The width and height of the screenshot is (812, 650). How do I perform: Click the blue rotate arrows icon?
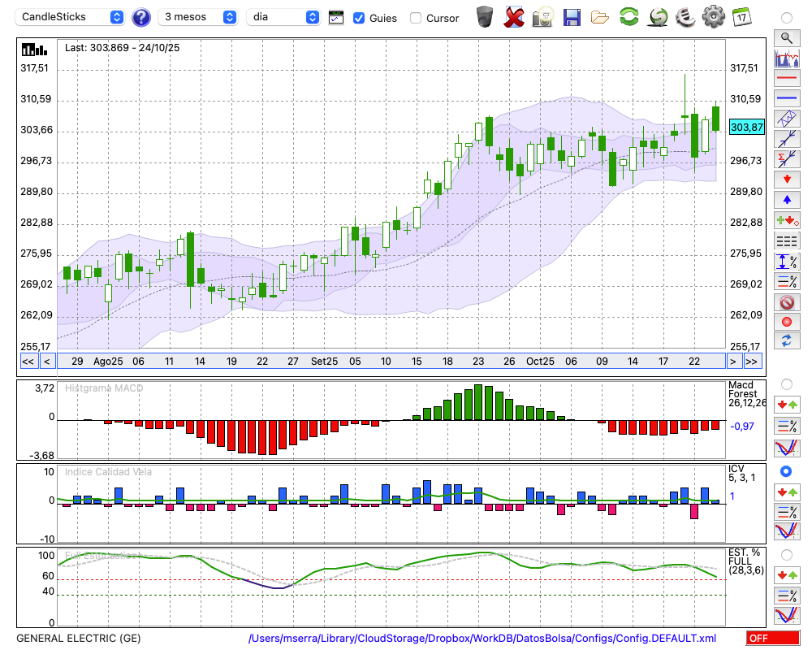(787, 340)
